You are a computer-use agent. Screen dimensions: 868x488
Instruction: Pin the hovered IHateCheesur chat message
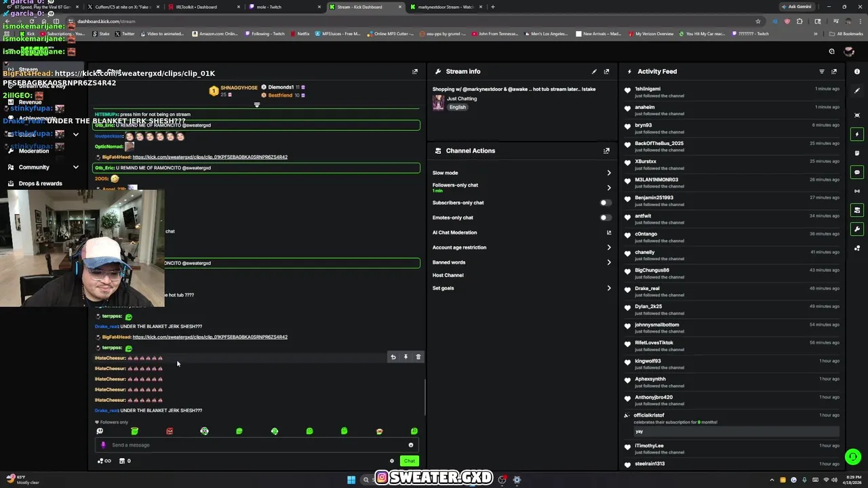point(406,357)
